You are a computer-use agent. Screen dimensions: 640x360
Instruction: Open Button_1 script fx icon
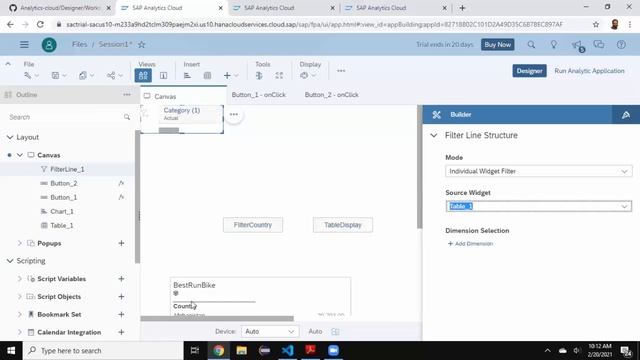pyautogui.click(x=121, y=197)
